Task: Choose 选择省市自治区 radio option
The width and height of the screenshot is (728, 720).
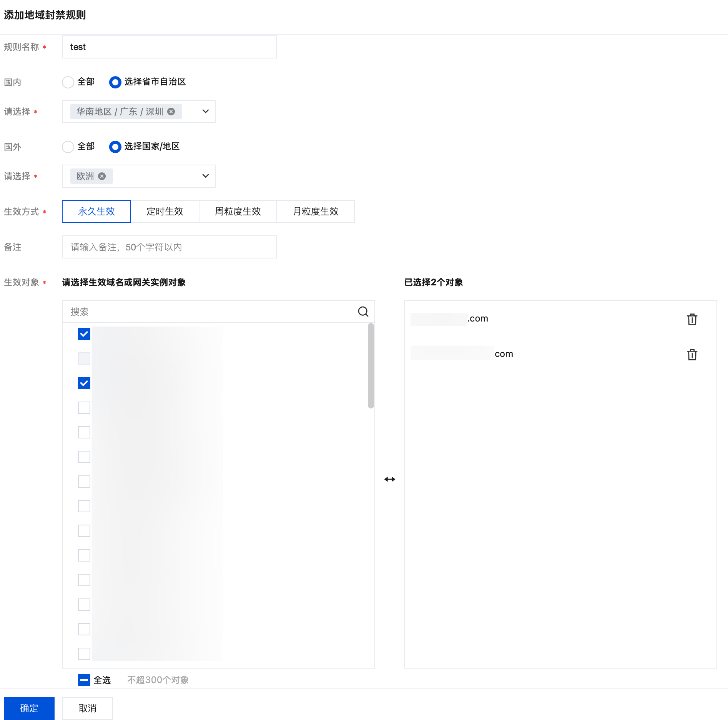Action: click(x=115, y=82)
